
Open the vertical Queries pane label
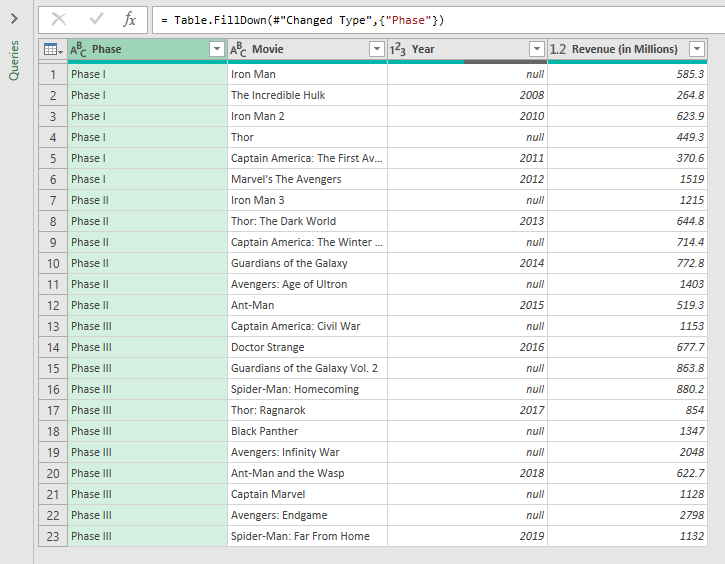pyautogui.click(x=14, y=61)
